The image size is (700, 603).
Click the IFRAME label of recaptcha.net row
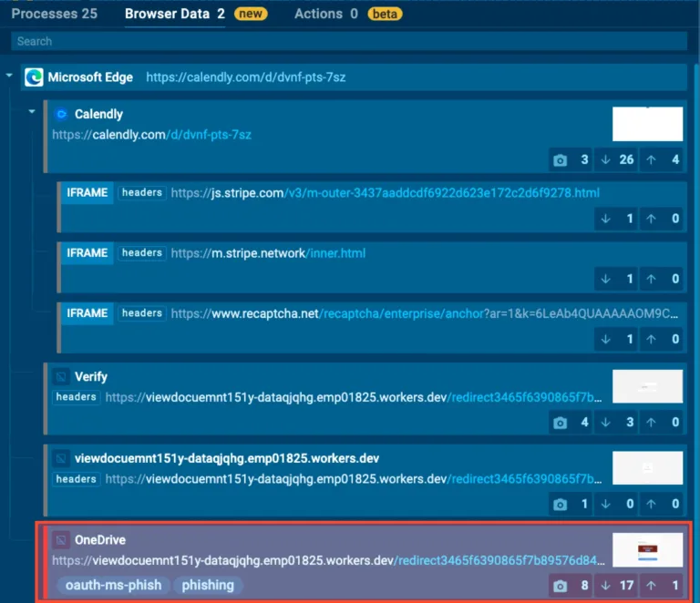87,313
